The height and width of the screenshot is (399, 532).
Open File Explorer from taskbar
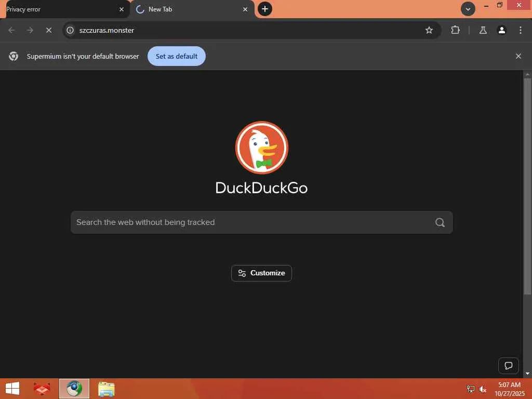(106, 389)
